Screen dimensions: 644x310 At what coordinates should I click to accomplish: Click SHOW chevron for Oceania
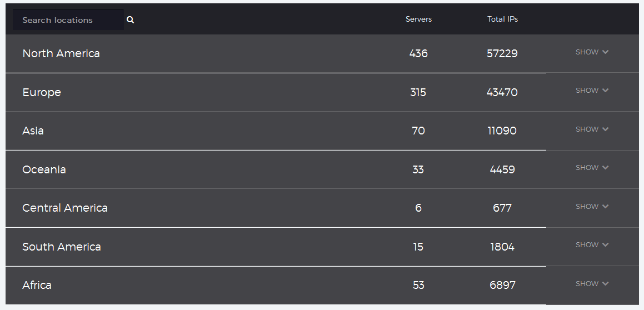(x=605, y=168)
